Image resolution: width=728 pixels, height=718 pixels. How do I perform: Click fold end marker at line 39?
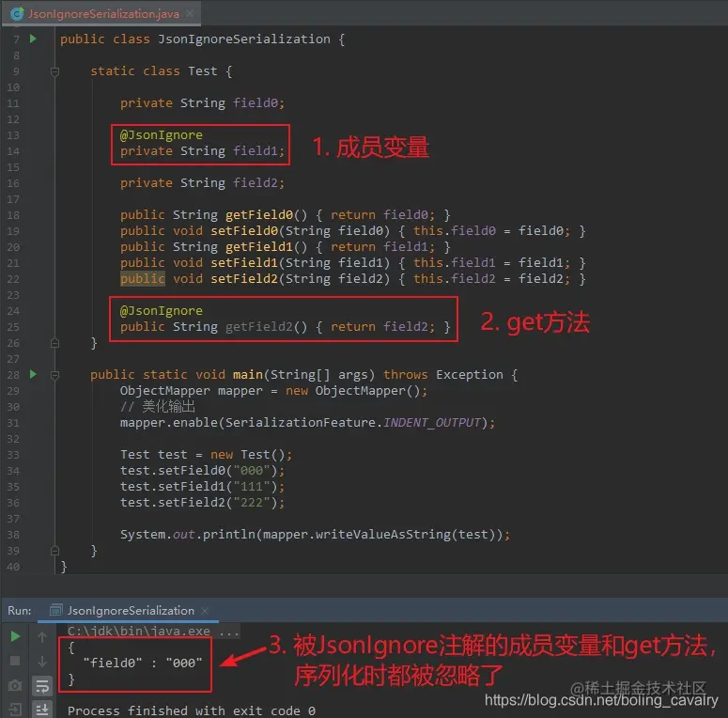click(54, 551)
